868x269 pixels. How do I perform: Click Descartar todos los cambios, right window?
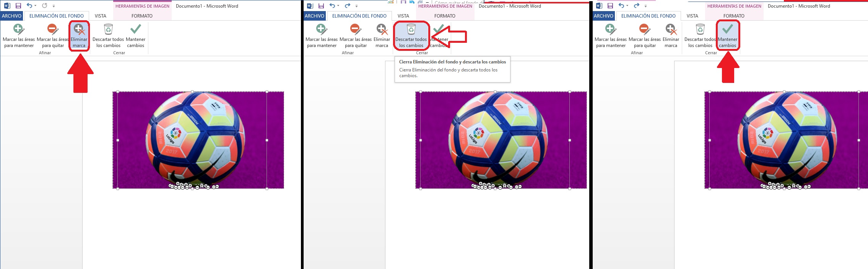click(700, 36)
